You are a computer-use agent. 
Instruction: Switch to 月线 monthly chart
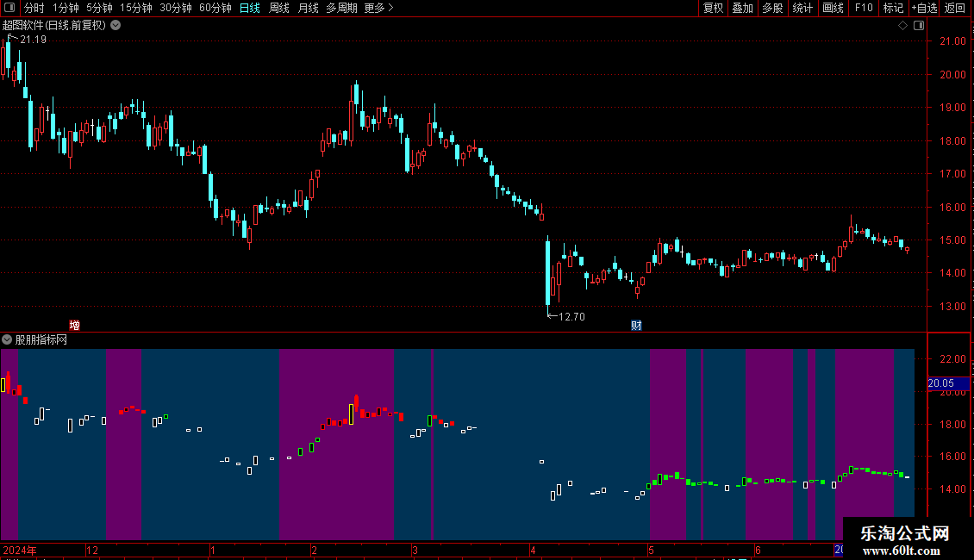pyautogui.click(x=308, y=8)
